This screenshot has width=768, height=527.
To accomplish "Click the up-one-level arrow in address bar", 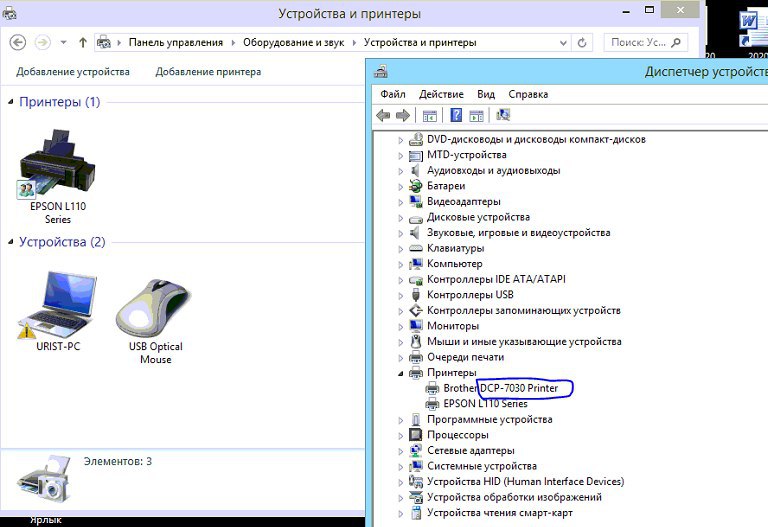I will pos(83,43).
